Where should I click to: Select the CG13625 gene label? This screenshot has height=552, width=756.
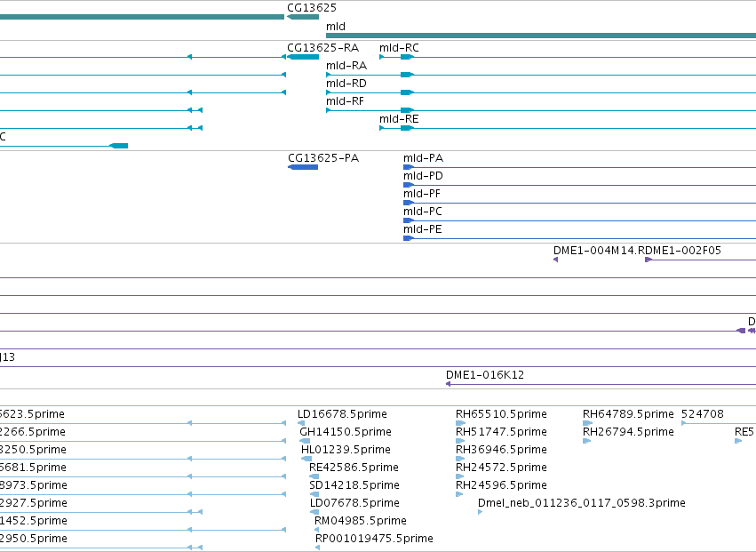(x=312, y=8)
